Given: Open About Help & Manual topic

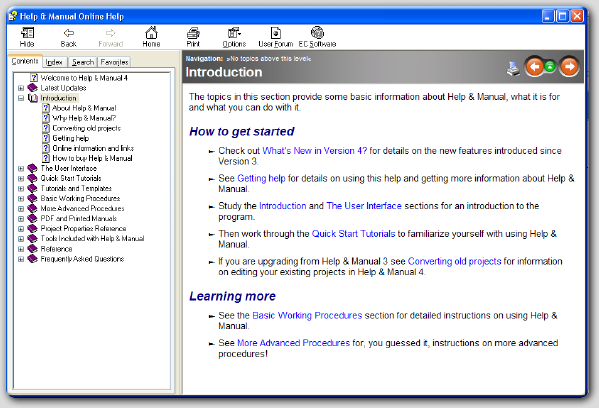Looking at the screenshot, I should tap(84, 108).
